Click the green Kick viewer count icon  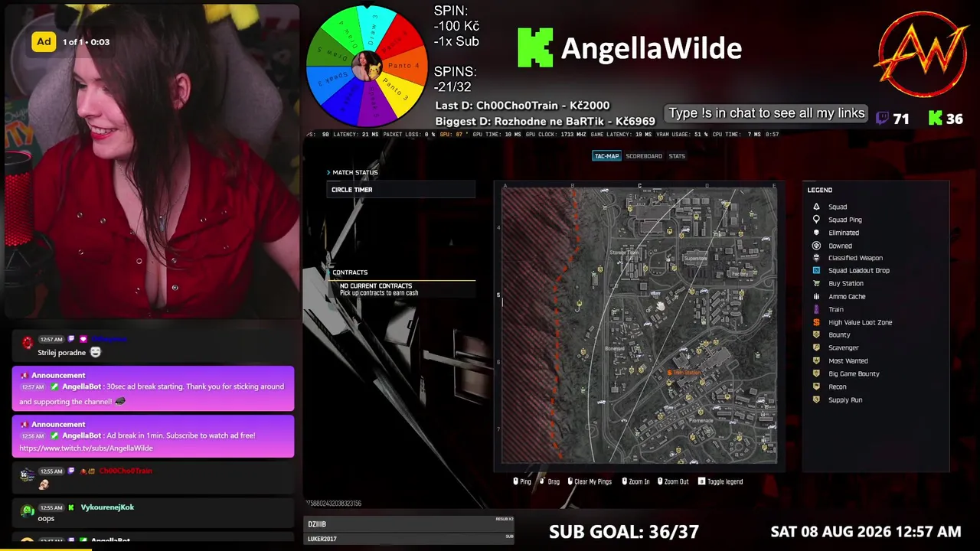click(x=935, y=119)
